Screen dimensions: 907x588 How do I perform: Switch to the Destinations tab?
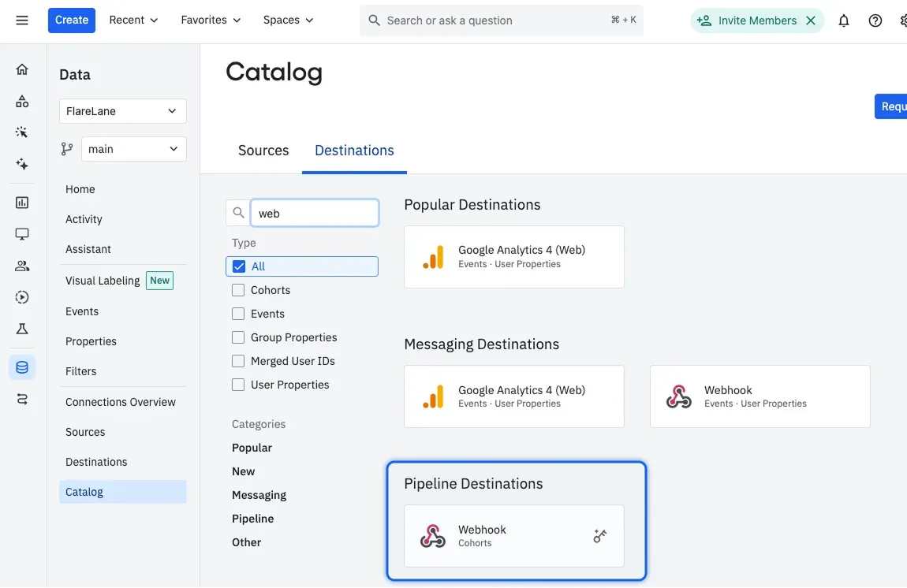[x=354, y=151]
